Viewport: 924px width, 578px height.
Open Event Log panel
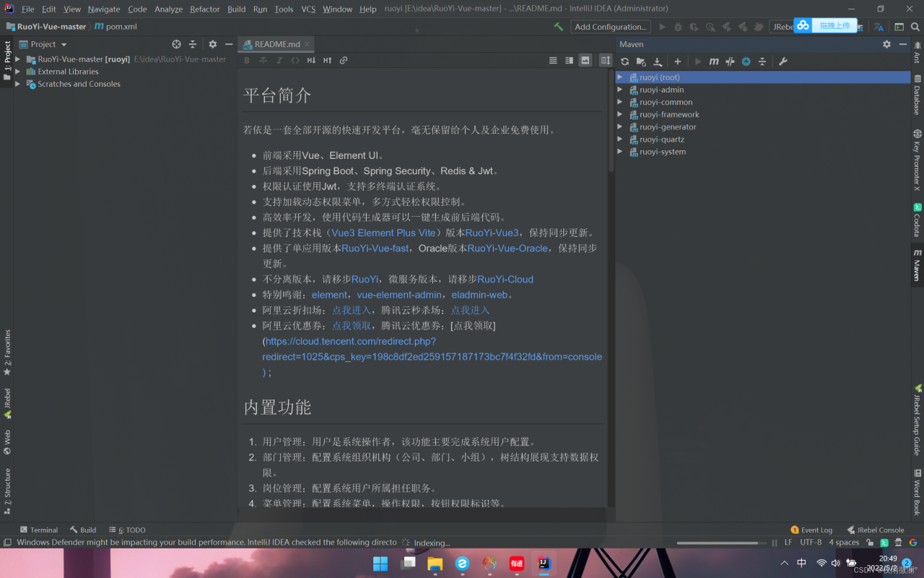point(811,530)
